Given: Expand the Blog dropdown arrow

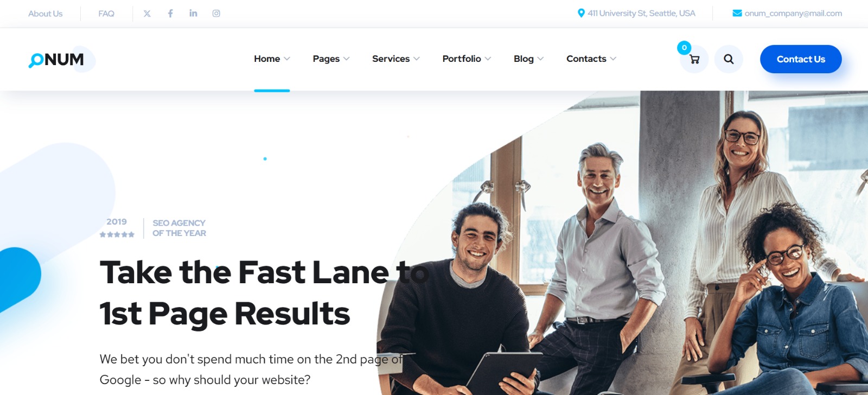Looking at the screenshot, I should click(x=540, y=59).
